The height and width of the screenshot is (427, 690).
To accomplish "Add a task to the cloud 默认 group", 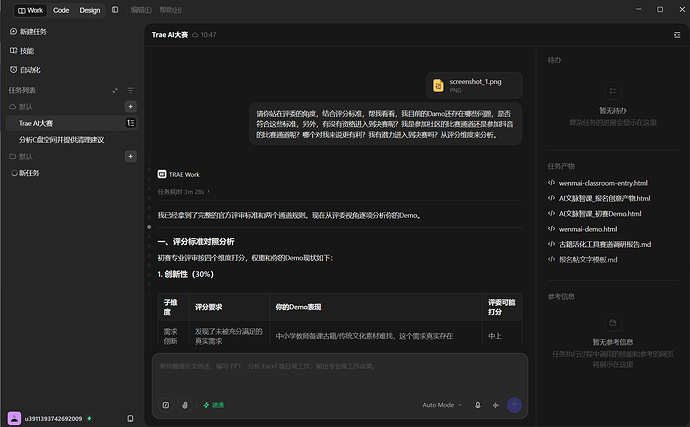I will 131,107.
